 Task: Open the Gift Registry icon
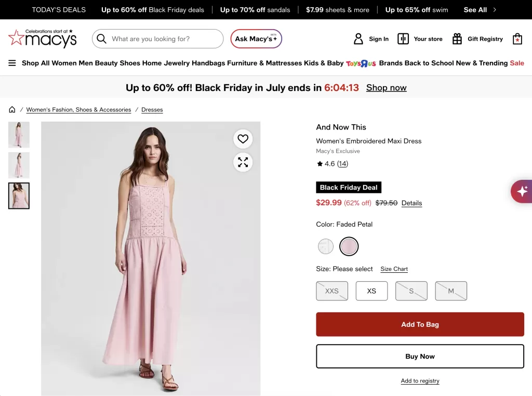[x=457, y=38]
